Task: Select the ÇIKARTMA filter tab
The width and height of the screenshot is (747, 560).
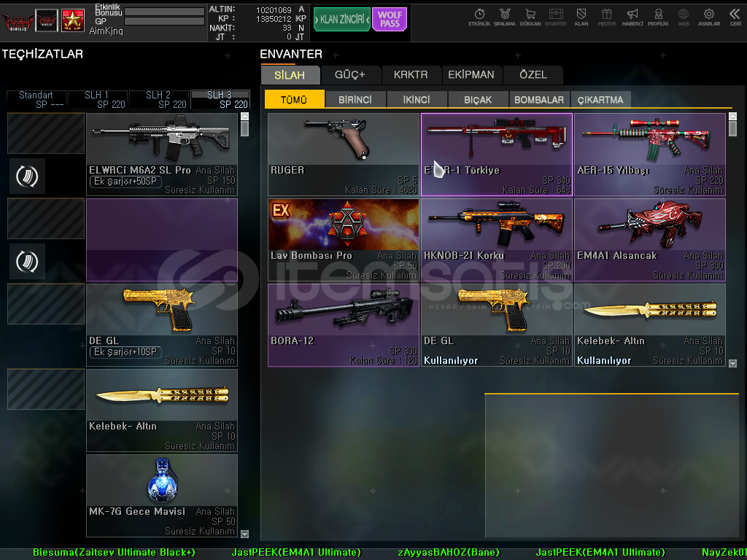Action: pyautogui.click(x=600, y=99)
